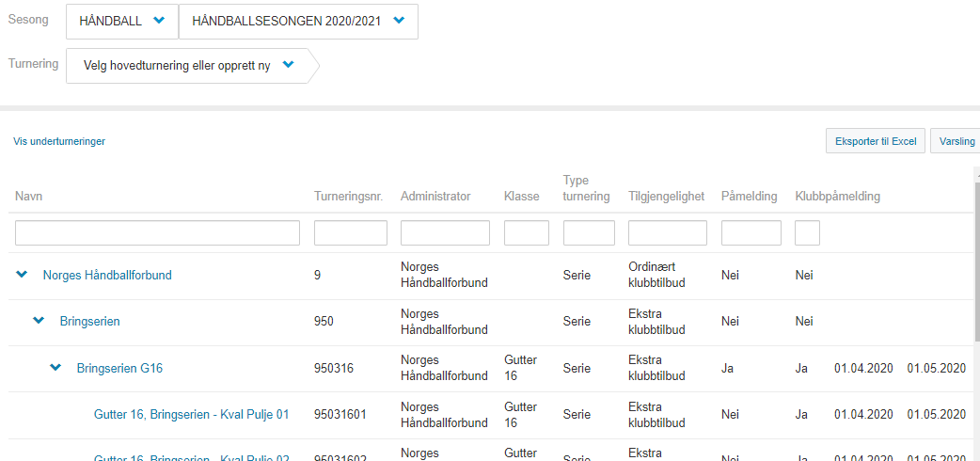Open the Bringserien G16 tournament link
Screen dimensions: 980x461
coord(119,369)
